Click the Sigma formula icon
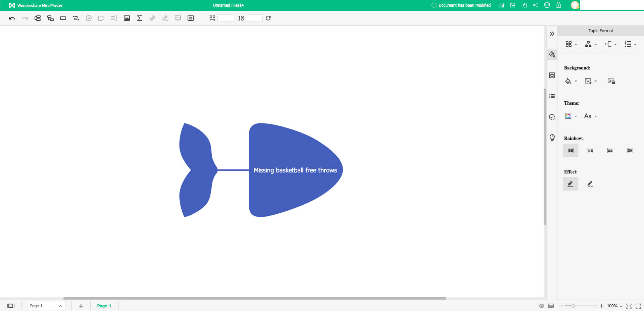Viewport: 644px width, 311px height. pyautogui.click(x=140, y=18)
